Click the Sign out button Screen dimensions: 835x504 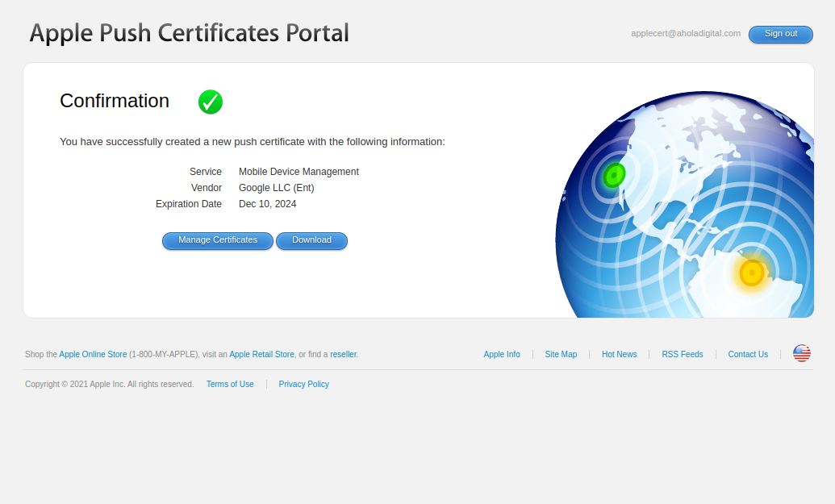tap(781, 34)
